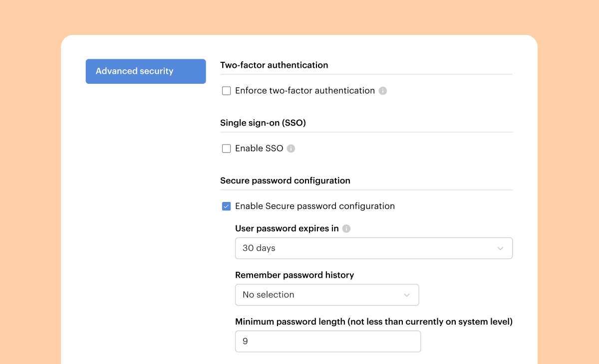The width and height of the screenshot is (599, 364).
Task: Click chevron arrow in the 30 days field
Action: tap(500, 248)
